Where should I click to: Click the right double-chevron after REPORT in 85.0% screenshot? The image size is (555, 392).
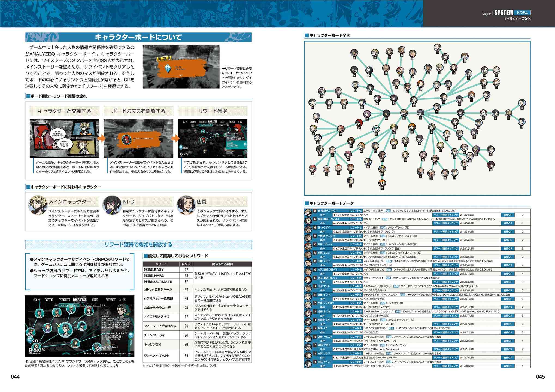120,300
